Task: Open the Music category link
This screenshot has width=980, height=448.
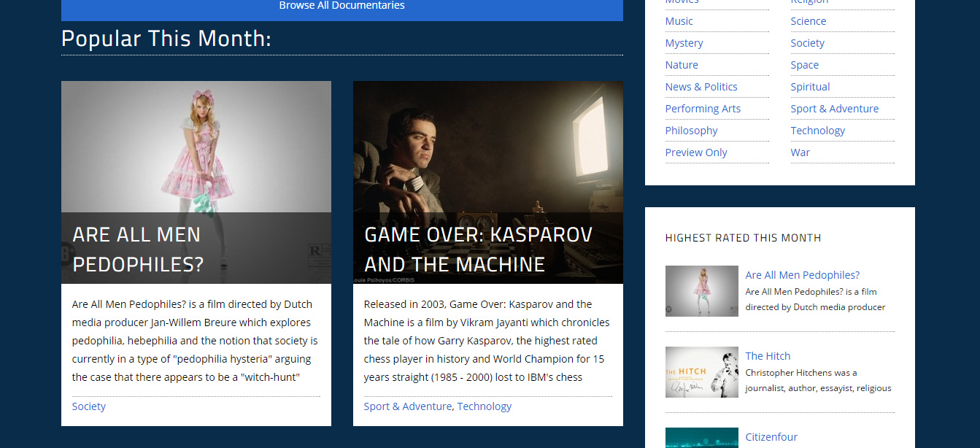Action: [x=679, y=21]
